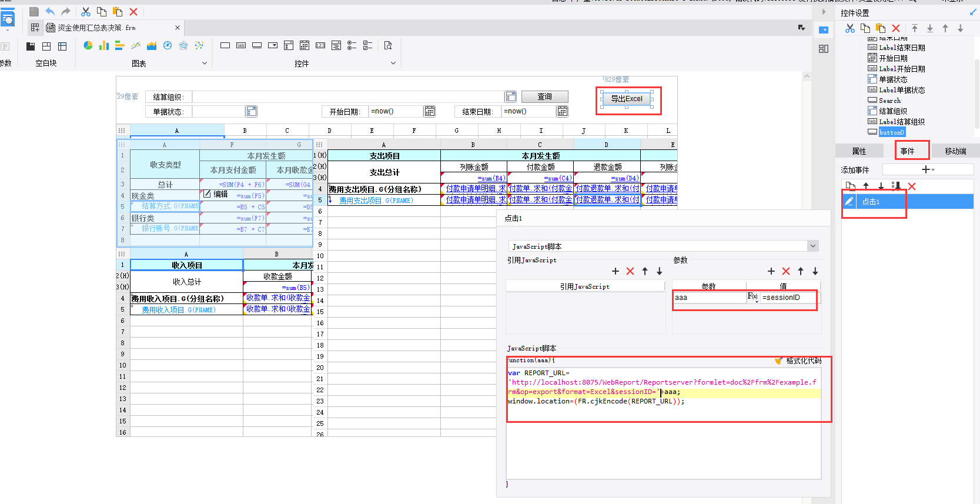Switch to the 属性 tab

(859, 151)
